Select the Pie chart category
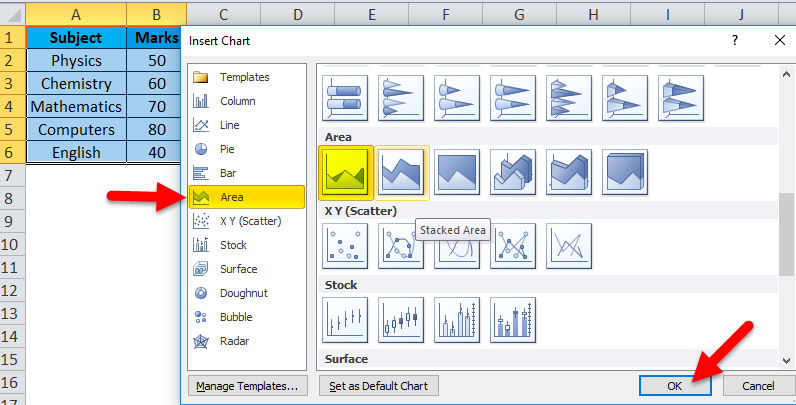796x405 pixels. click(228, 149)
